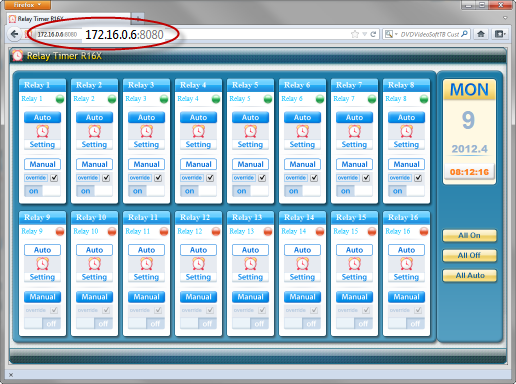This screenshot has height=384, width=516.
Task: Click the reload page icon
Action: pyautogui.click(x=373, y=34)
